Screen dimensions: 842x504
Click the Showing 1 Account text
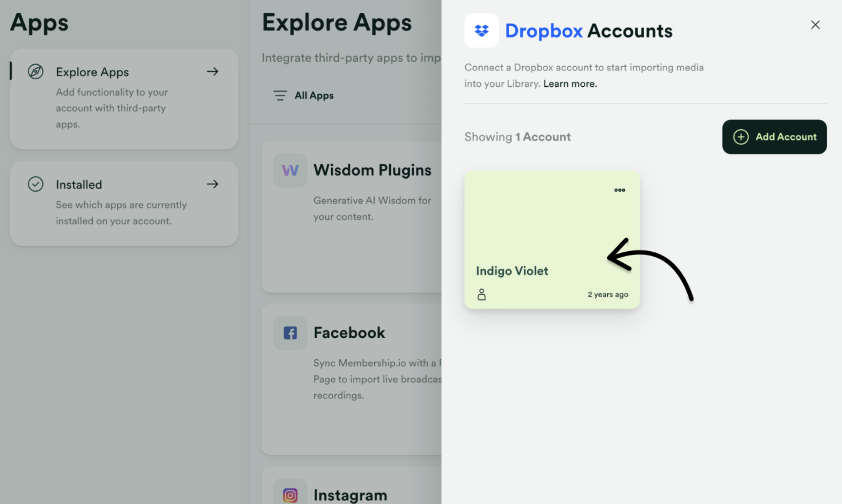pyautogui.click(x=517, y=137)
